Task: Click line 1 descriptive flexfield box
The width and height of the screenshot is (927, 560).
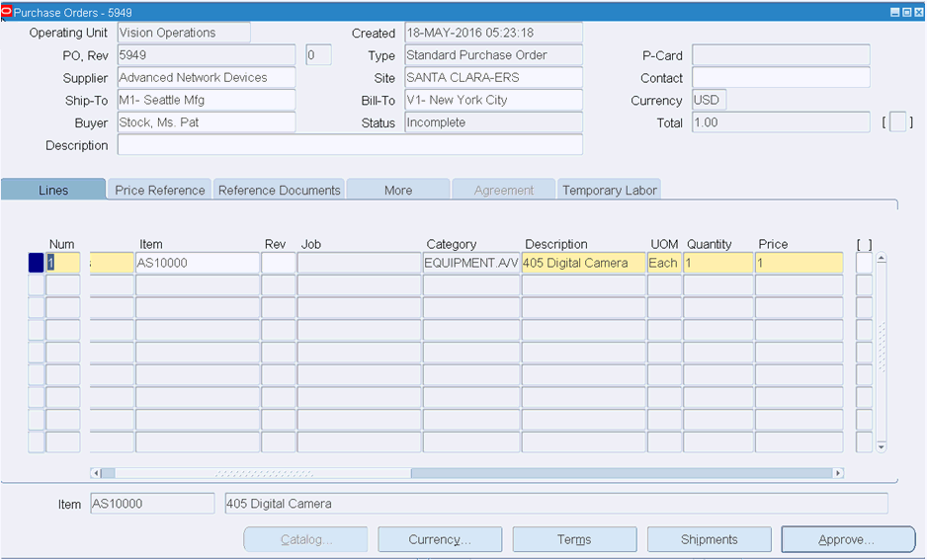Action: coord(864,263)
